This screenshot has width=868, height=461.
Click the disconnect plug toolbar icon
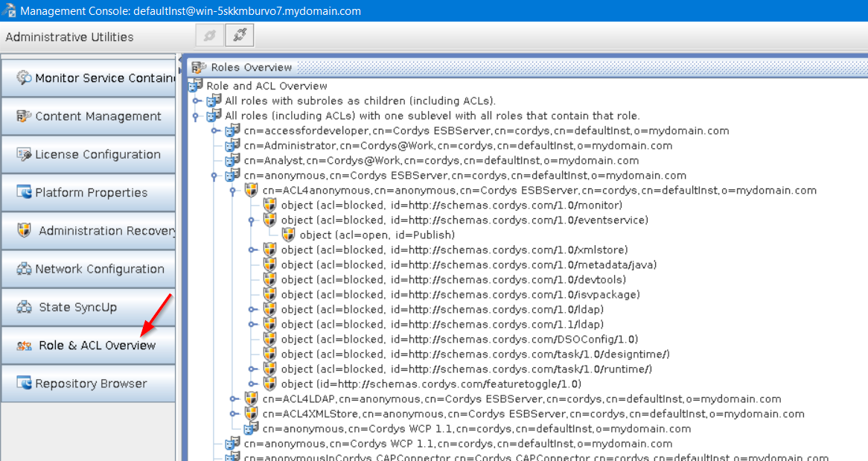tap(240, 36)
